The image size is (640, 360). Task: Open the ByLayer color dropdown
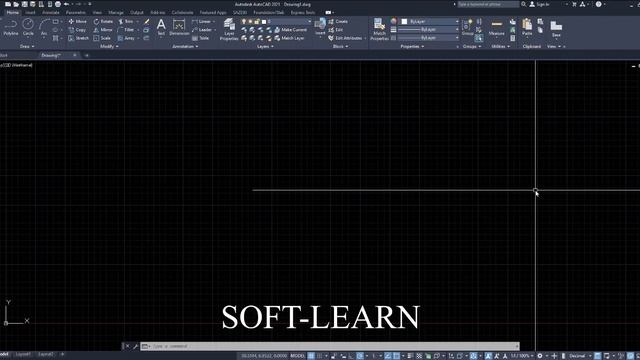coord(430,21)
